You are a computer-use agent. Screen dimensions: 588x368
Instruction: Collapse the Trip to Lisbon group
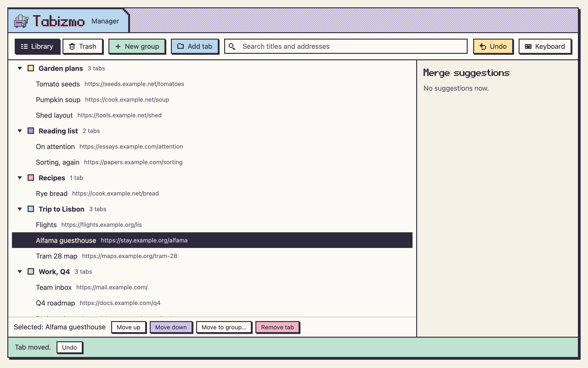tap(20, 209)
